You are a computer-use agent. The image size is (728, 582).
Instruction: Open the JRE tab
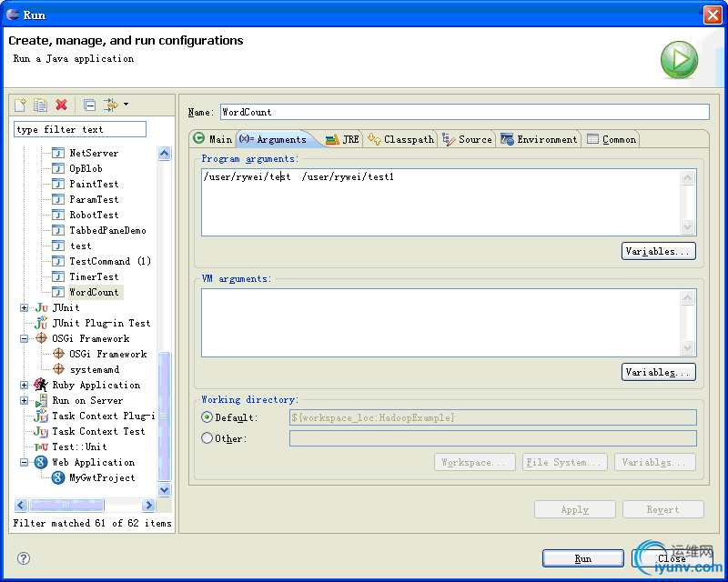click(343, 139)
